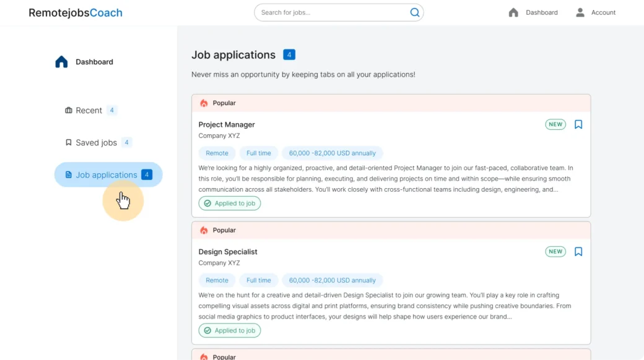Toggle bookmark on Project Manager job
Image resolution: width=644 pixels, height=360 pixels.
pos(578,124)
